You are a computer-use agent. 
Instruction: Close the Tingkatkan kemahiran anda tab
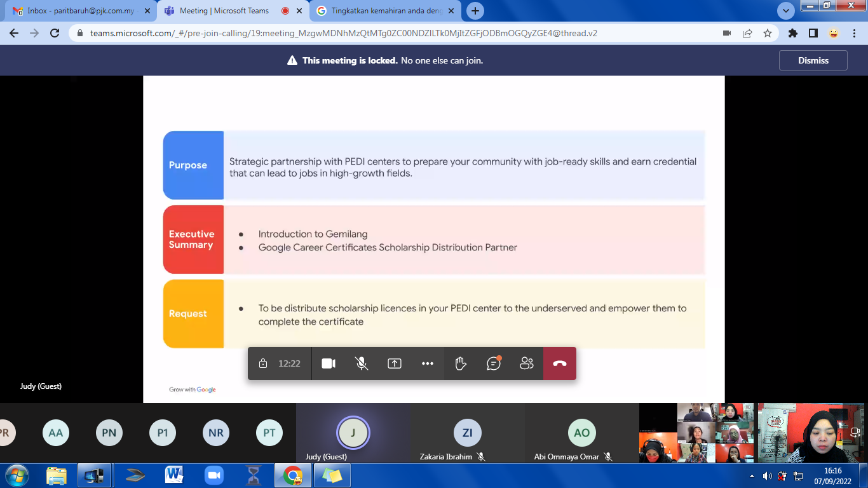tap(451, 11)
